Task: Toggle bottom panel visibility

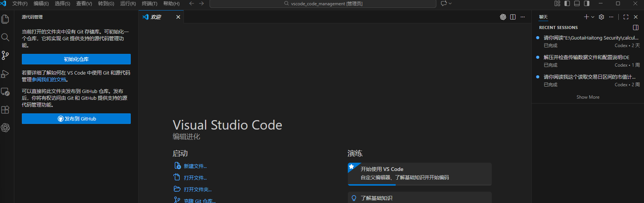Action: pos(577,3)
